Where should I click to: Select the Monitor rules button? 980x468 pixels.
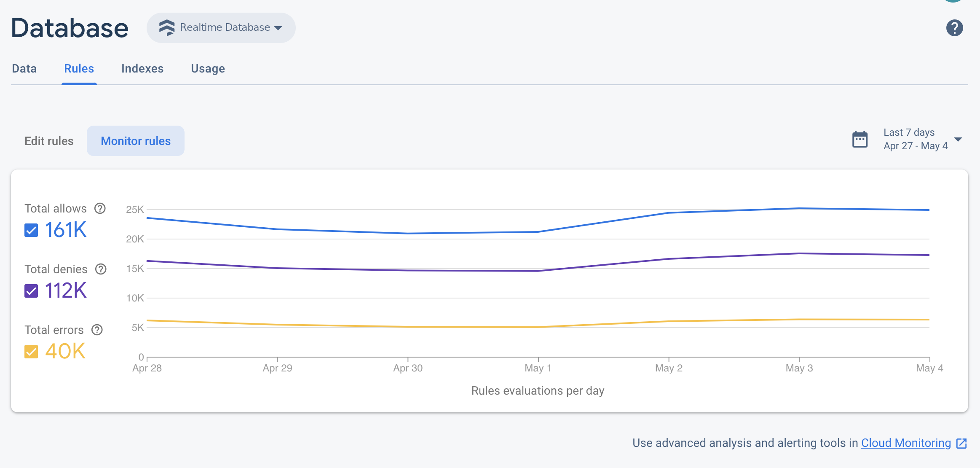pos(136,141)
